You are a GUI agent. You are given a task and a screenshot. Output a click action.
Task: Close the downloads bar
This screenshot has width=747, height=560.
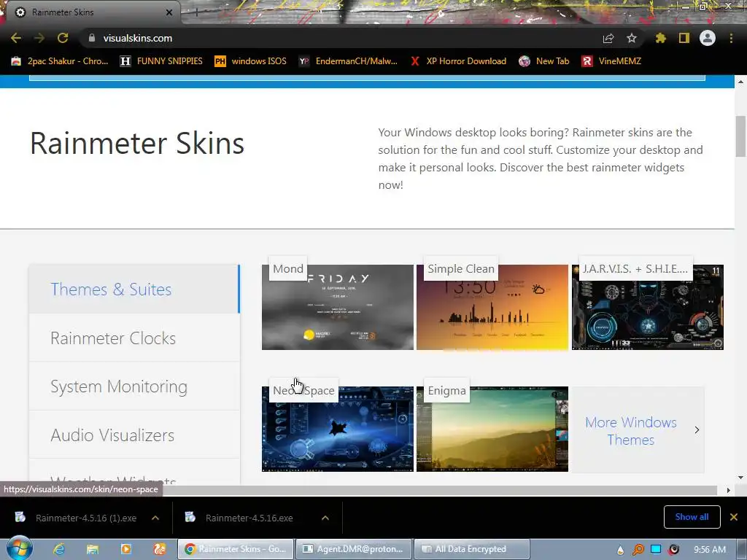[x=734, y=517]
